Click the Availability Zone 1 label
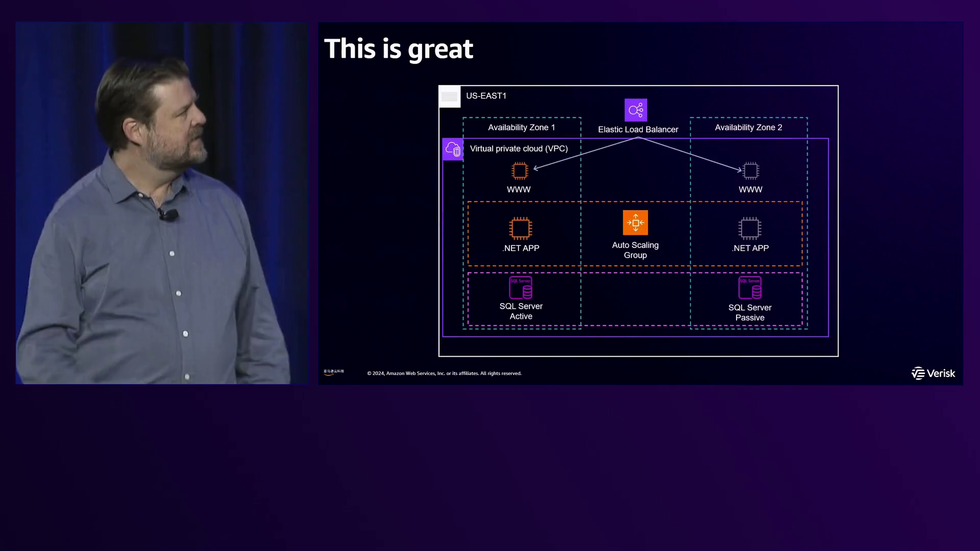 click(521, 128)
